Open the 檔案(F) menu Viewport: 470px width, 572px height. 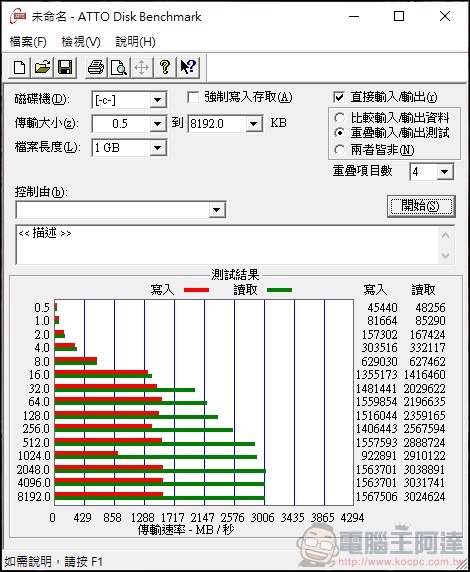click(x=28, y=42)
